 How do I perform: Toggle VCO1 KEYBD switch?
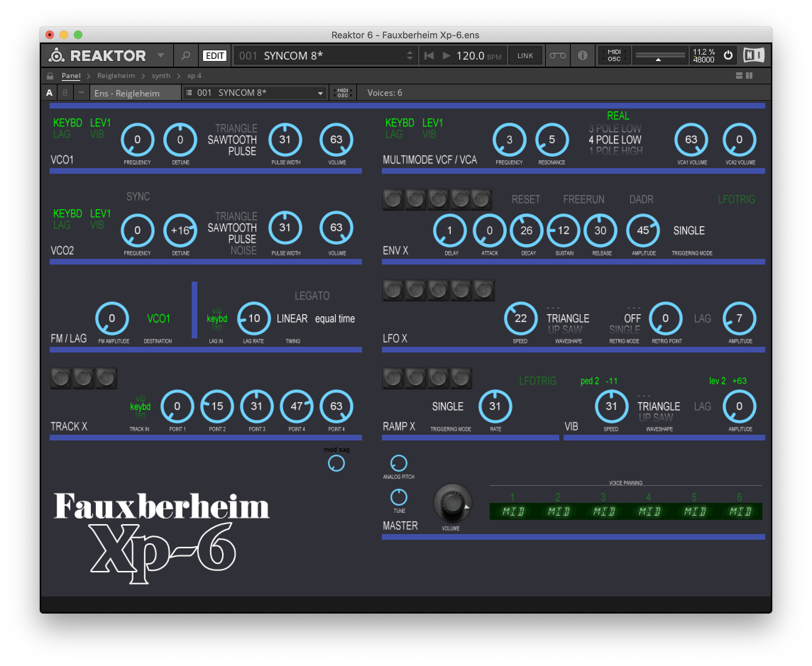point(67,123)
